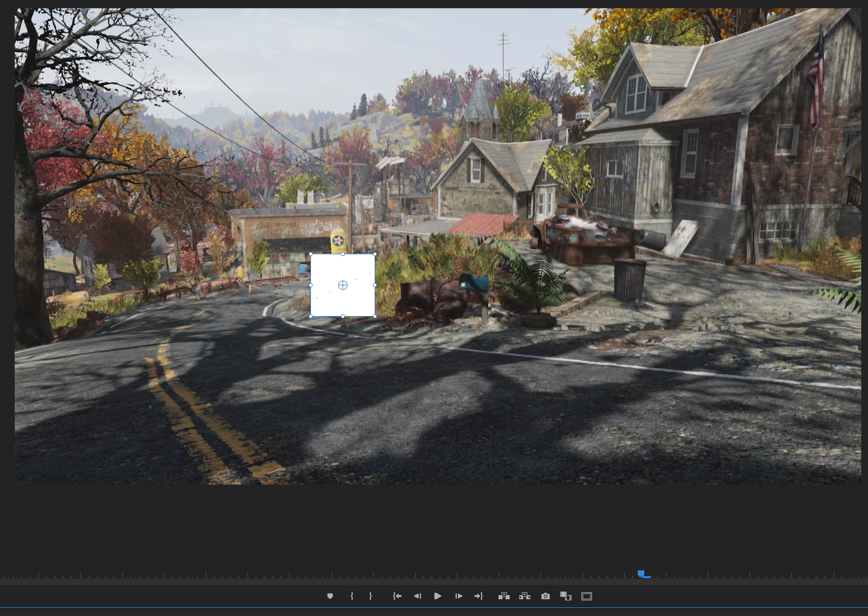868x616 pixels.
Task: Click the Mark In bracket icon
Action: 352,596
